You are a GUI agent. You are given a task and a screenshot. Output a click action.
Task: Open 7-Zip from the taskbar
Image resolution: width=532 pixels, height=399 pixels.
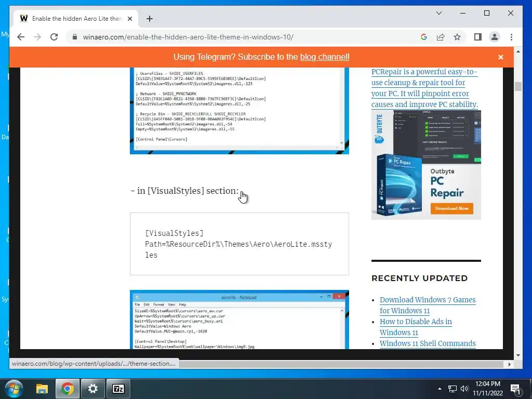coord(118,389)
